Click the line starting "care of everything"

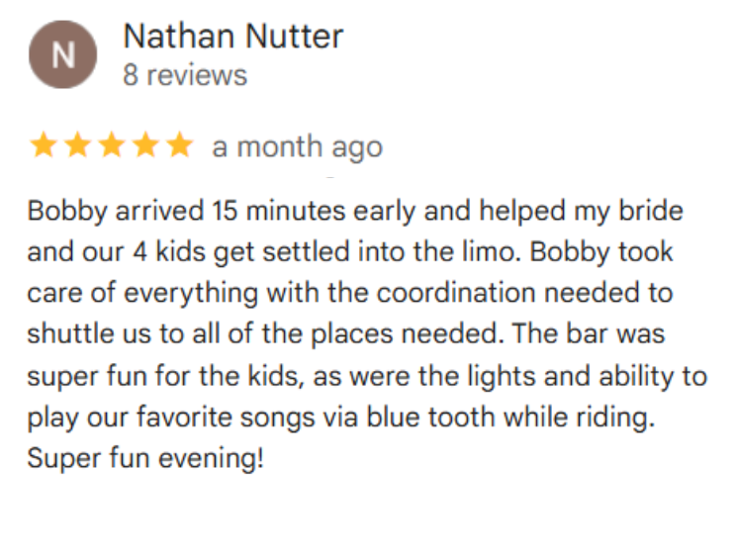click(349, 294)
